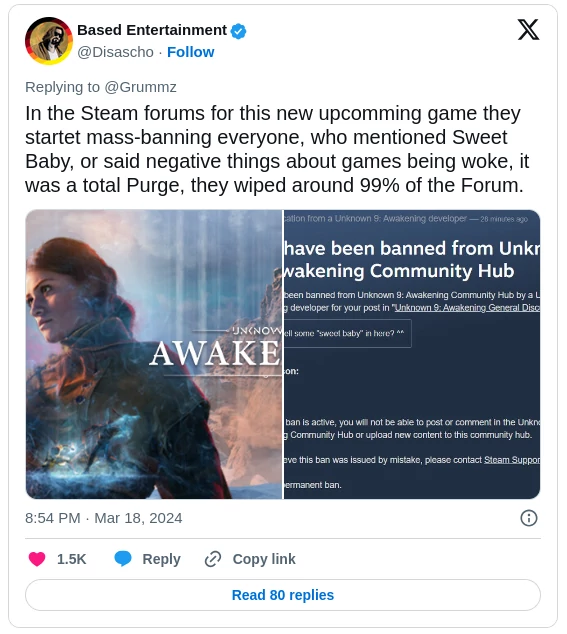Follow the @Disascho account
Screen dimensions: 567x634
tap(190, 52)
